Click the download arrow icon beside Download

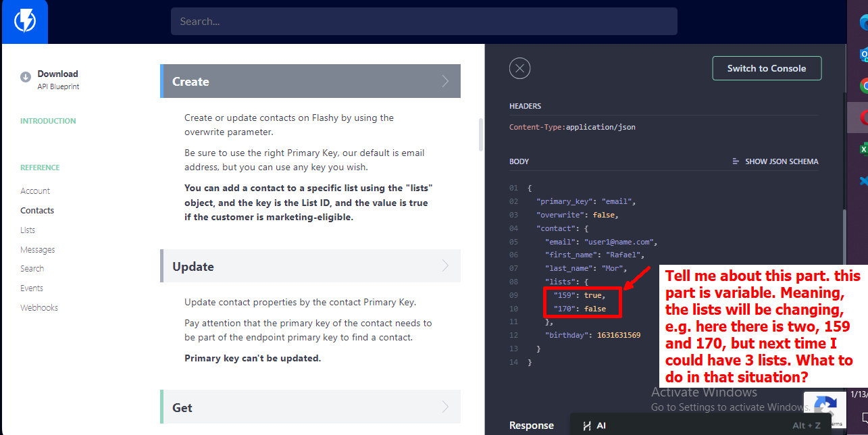pyautogui.click(x=25, y=76)
